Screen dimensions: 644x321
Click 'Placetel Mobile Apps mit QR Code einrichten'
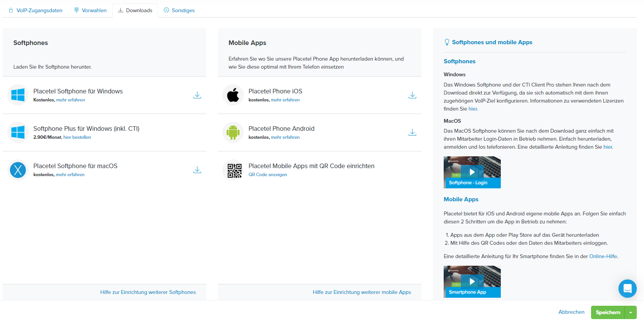tap(312, 166)
